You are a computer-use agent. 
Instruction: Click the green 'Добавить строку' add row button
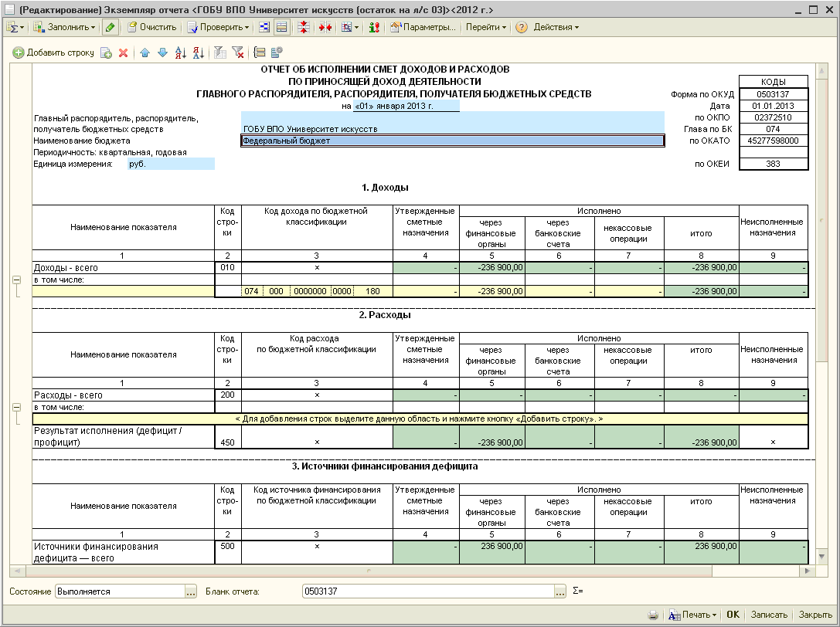click(53, 53)
